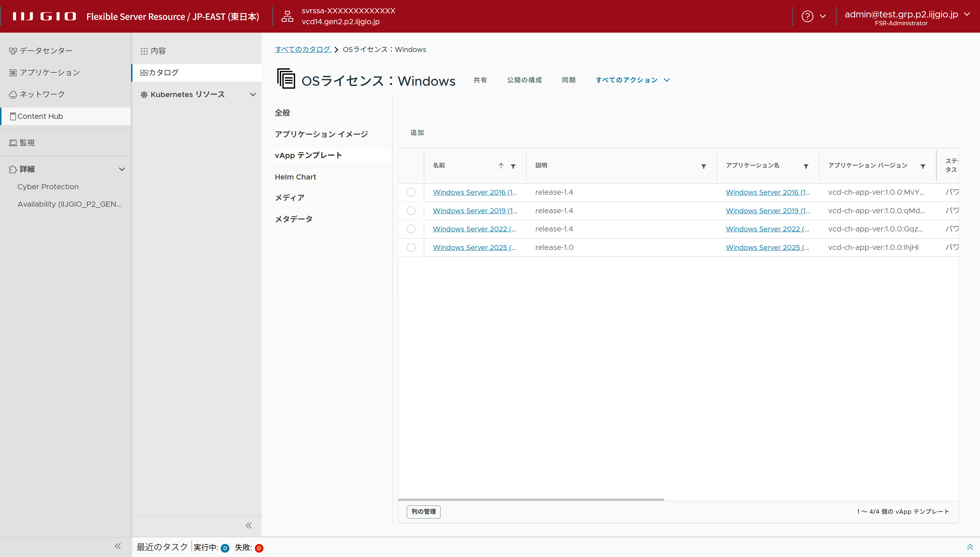Open the メディア tab

[x=289, y=198]
